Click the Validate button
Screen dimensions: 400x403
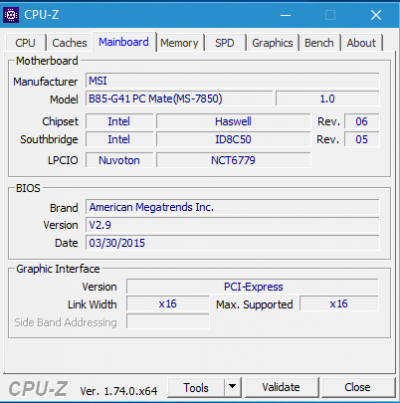point(281,387)
